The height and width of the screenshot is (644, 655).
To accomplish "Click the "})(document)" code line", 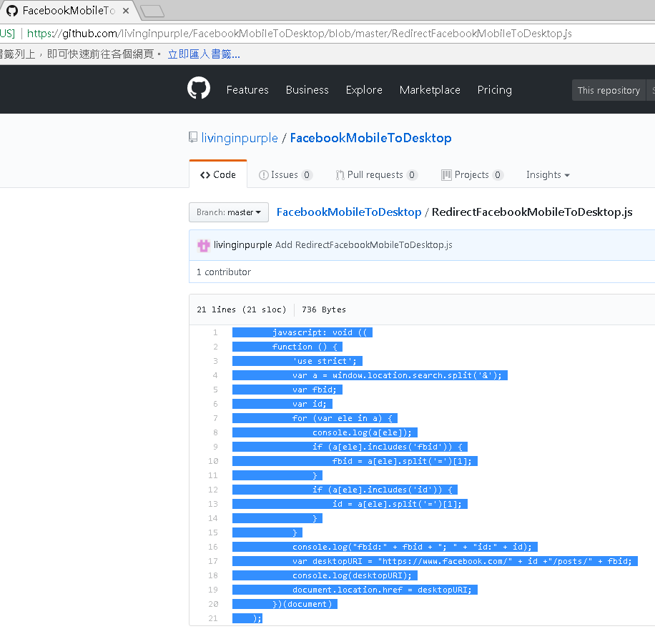I will (302, 604).
